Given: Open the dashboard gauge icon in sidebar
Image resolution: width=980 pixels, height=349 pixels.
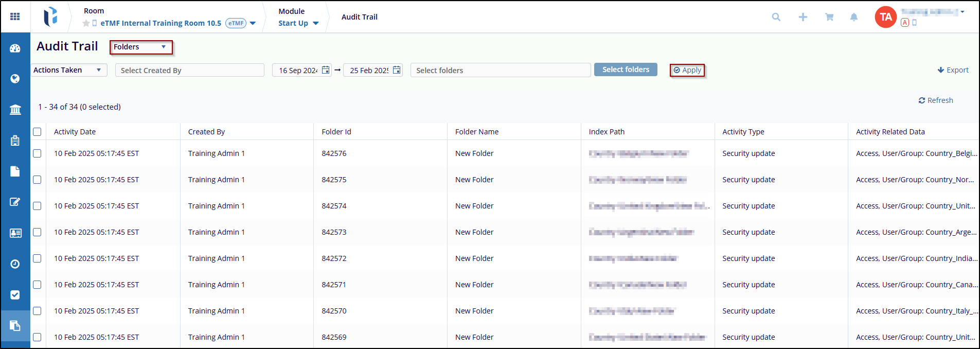Looking at the screenshot, I should (x=15, y=48).
